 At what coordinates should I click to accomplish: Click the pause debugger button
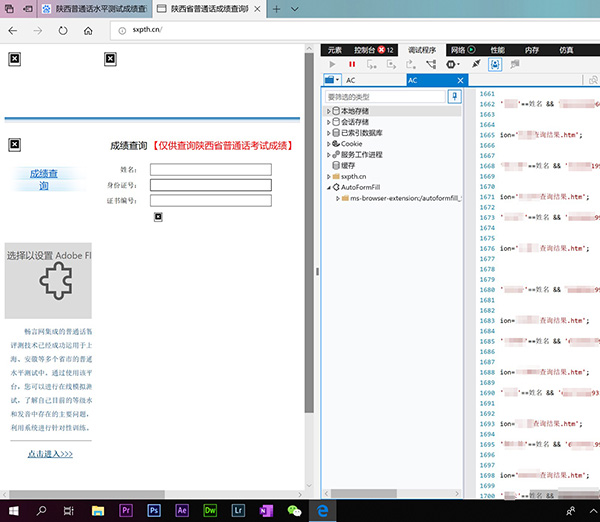click(x=352, y=64)
